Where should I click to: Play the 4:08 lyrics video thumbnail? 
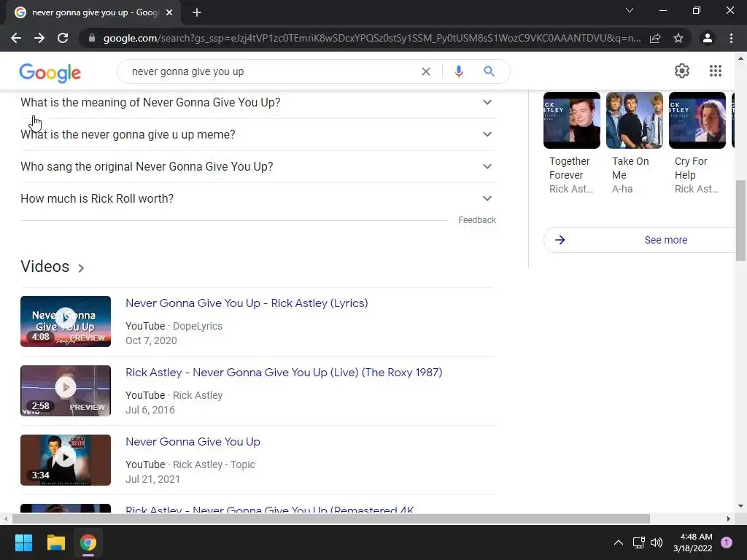point(66,322)
